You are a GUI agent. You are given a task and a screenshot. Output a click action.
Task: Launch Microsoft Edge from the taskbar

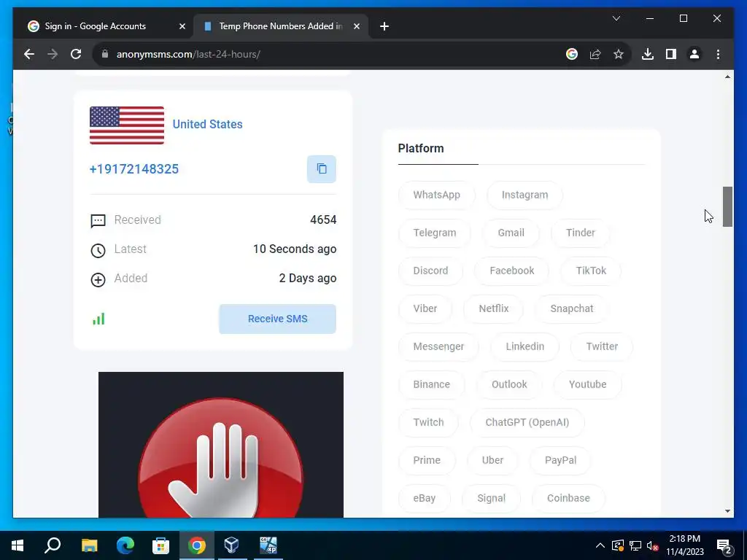click(125, 545)
